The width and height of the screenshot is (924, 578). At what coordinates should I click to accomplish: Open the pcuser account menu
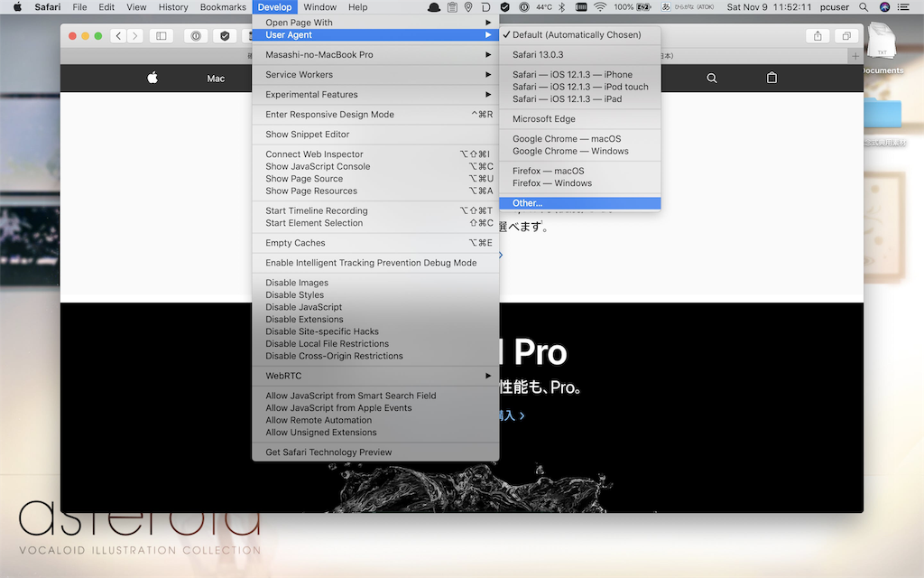[x=835, y=7]
